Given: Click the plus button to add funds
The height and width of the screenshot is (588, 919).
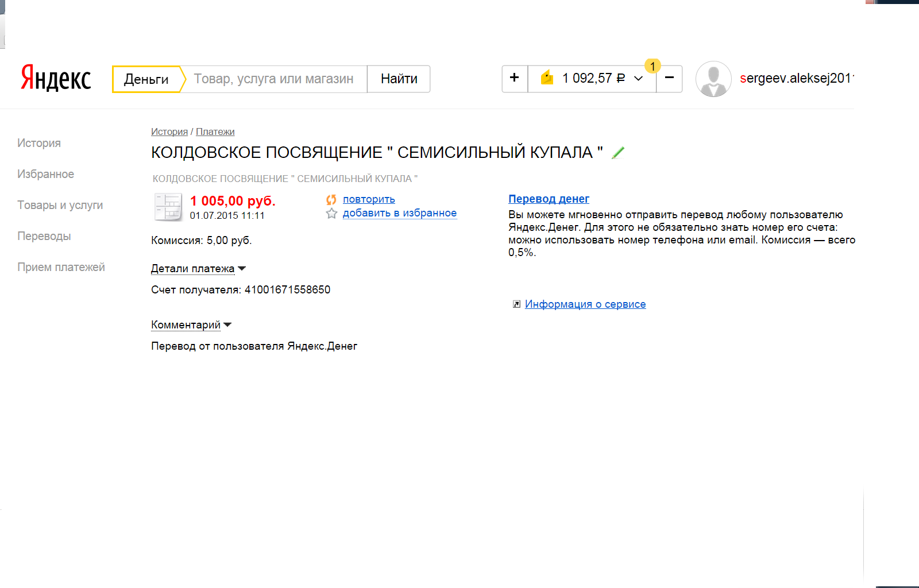Looking at the screenshot, I should pos(515,79).
